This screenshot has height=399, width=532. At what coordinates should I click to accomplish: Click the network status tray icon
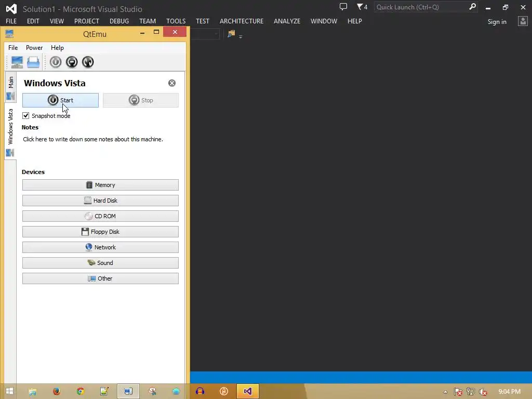tap(471, 392)
